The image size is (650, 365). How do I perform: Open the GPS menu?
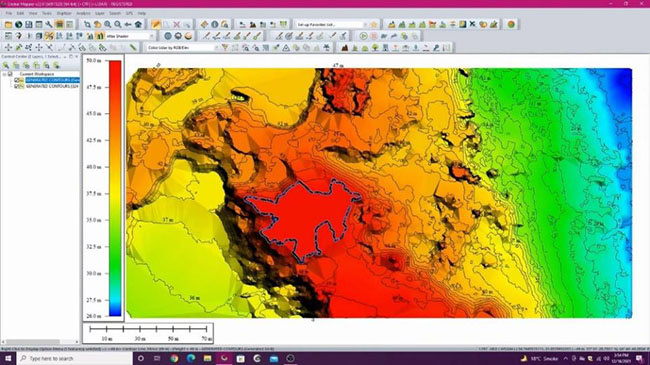coord(129,13)
